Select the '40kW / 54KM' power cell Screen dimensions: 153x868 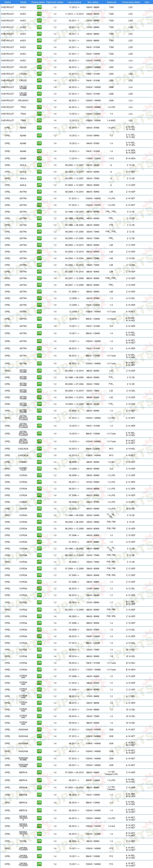click(x=93, y=515)
